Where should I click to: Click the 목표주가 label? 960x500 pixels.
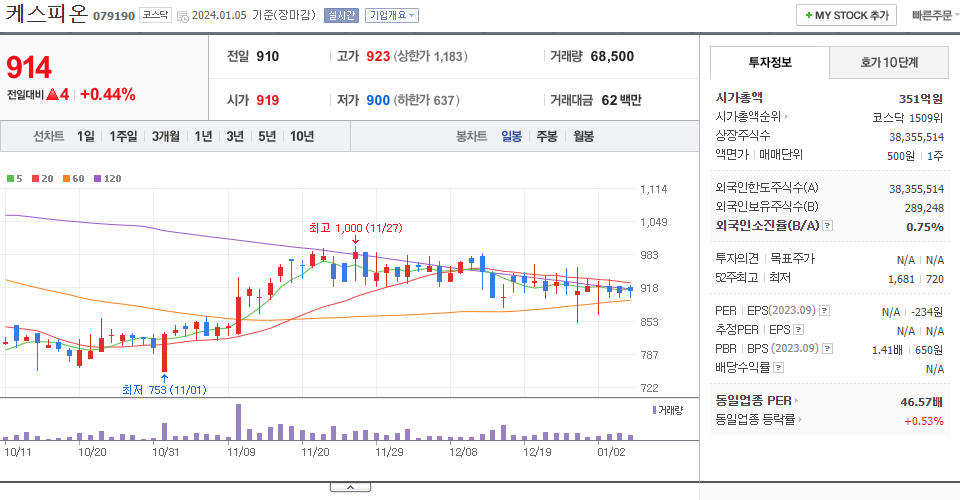[x=792, y=259]
